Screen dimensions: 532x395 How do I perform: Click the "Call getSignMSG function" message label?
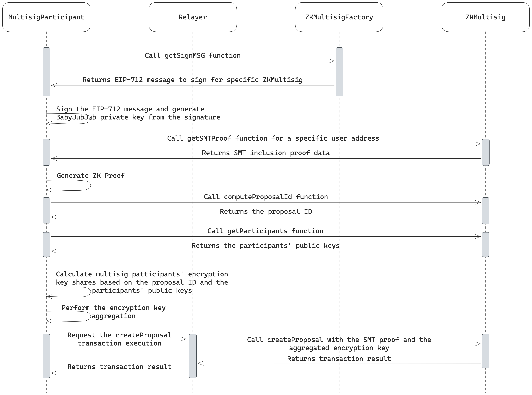pyautogui.click(x=192, y=55)
